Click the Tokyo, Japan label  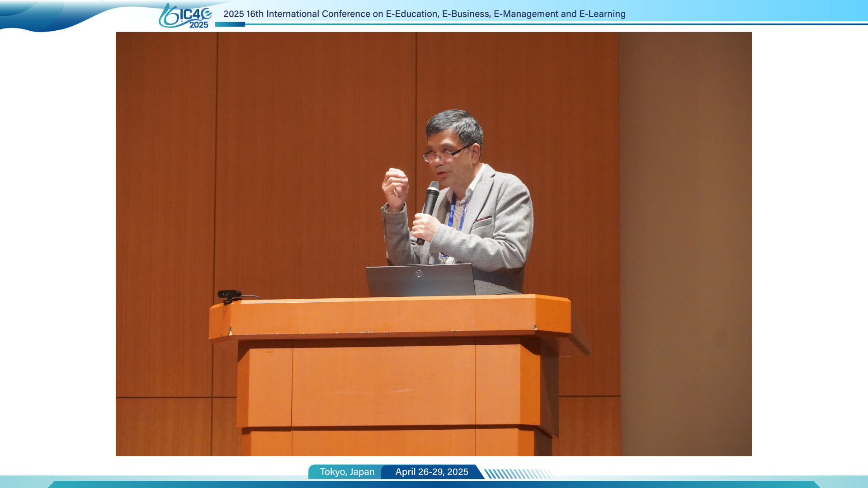[347, 472]
